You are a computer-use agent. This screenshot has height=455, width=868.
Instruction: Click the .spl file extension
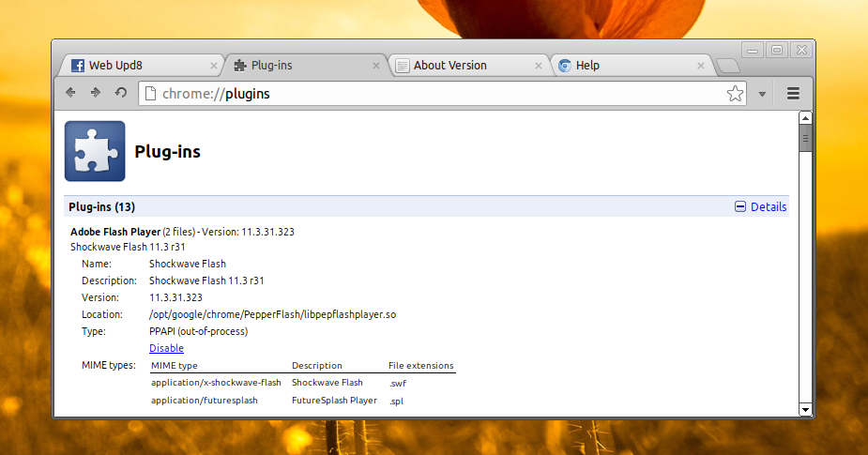(x=396, y=401)
